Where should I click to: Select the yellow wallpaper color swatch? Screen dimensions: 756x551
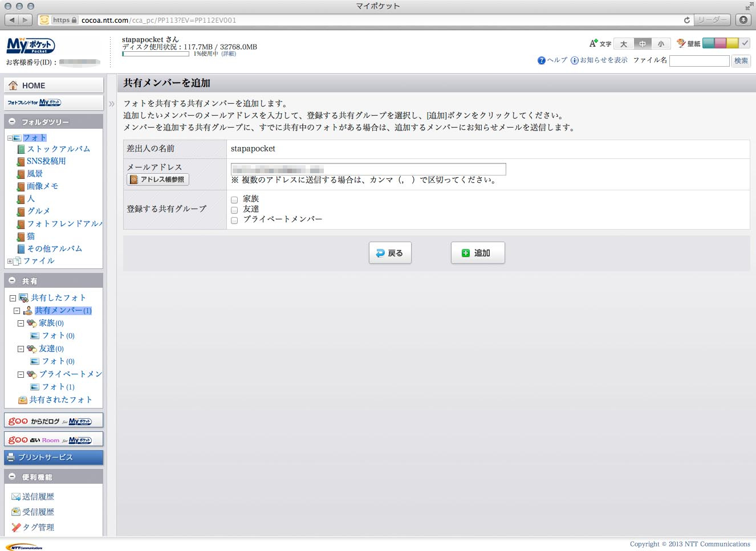(x=733, y=43)
